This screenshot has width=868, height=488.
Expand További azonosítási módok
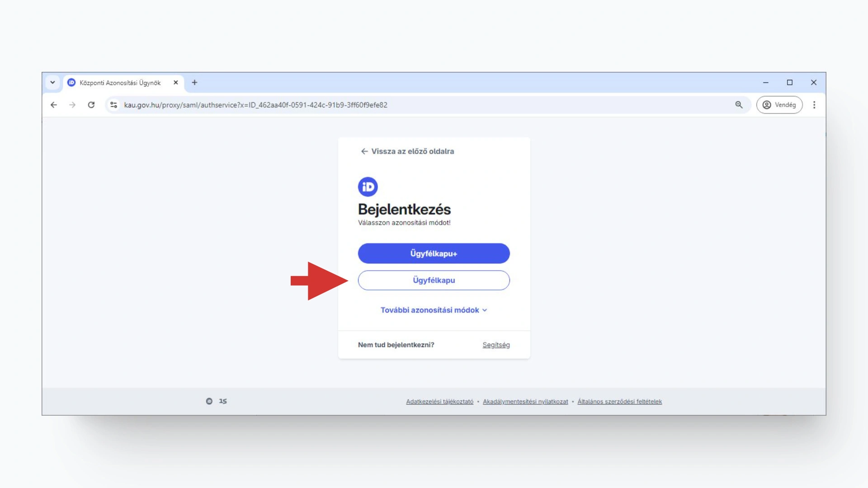click(x=434, y=310)
